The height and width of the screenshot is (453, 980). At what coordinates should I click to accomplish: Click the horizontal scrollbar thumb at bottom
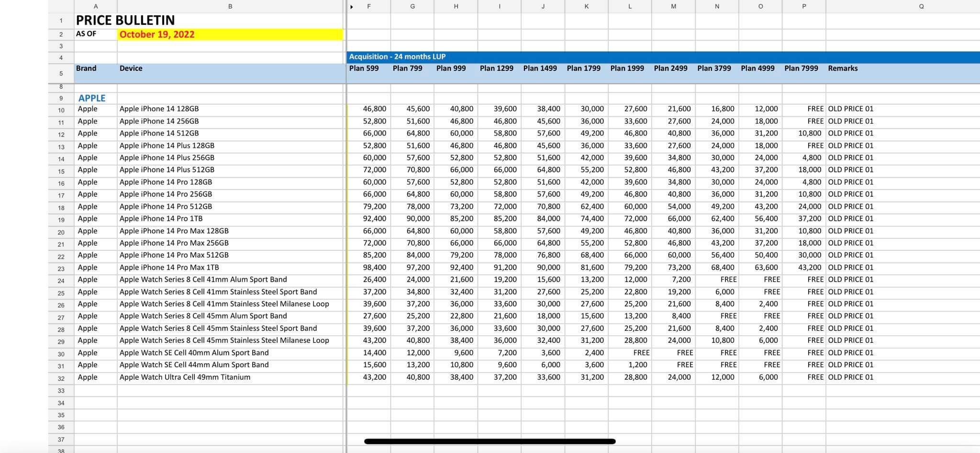pos(490,441)
